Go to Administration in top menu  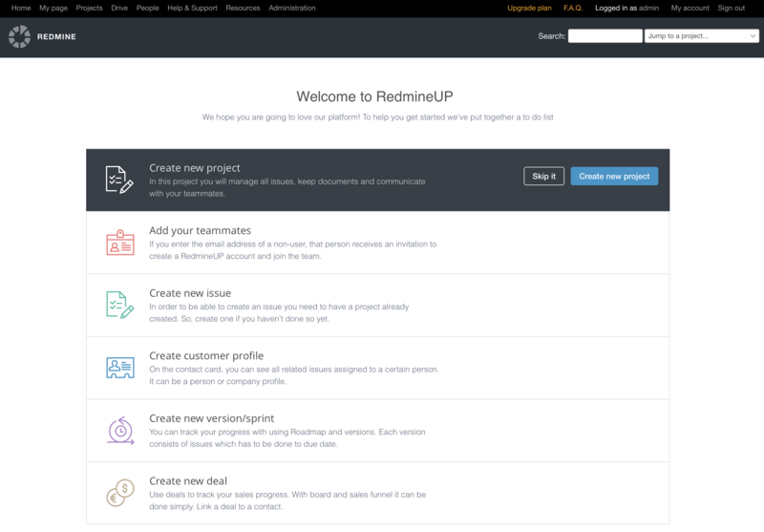(x=292, y=8)
